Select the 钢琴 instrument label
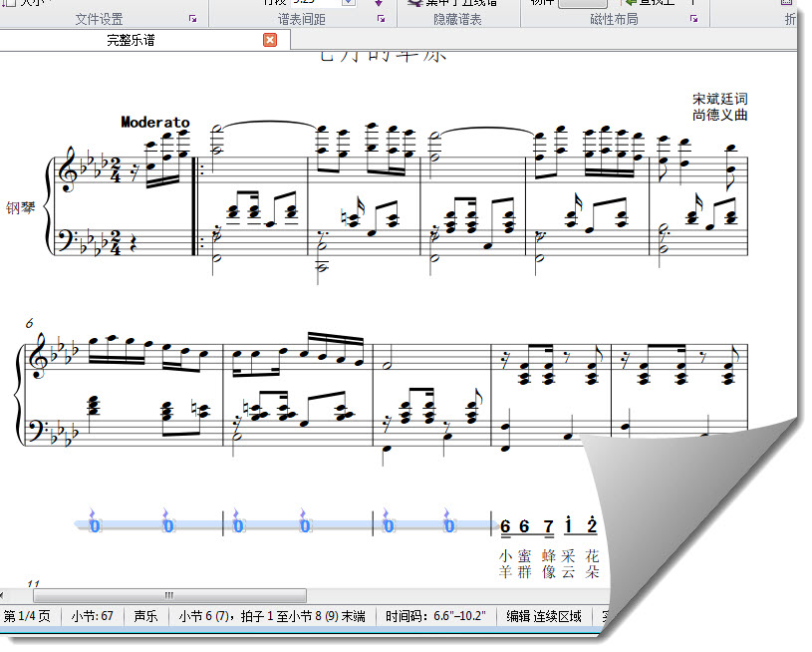Image resolution: width=812 pixels, height=652 pixels. (20, 207)
